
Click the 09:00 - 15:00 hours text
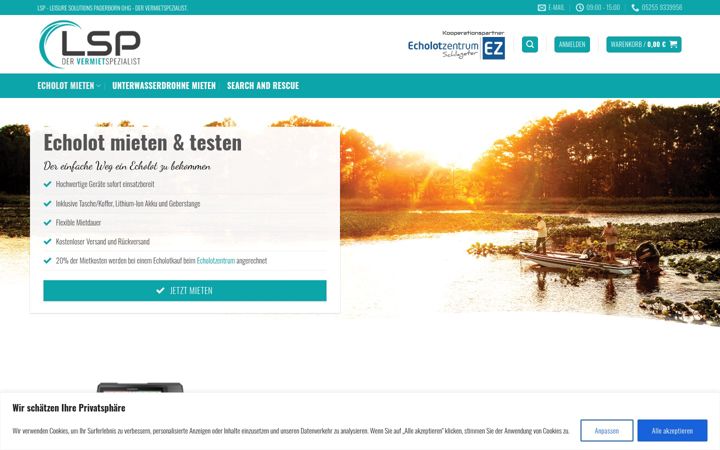[603, 7]
